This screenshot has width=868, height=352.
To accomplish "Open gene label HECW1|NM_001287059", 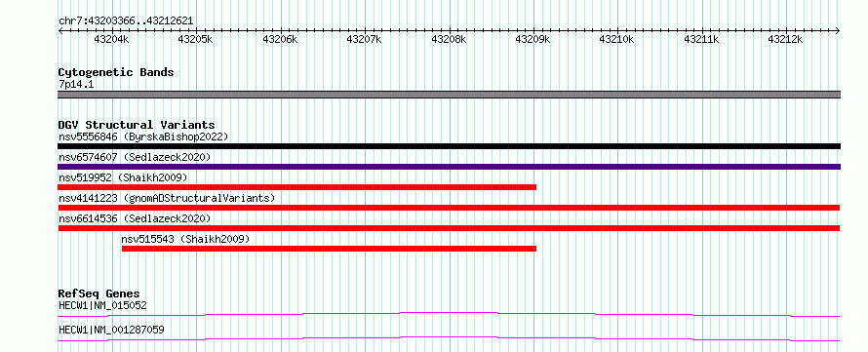I will pyautogui.click(x=111, y=331).
